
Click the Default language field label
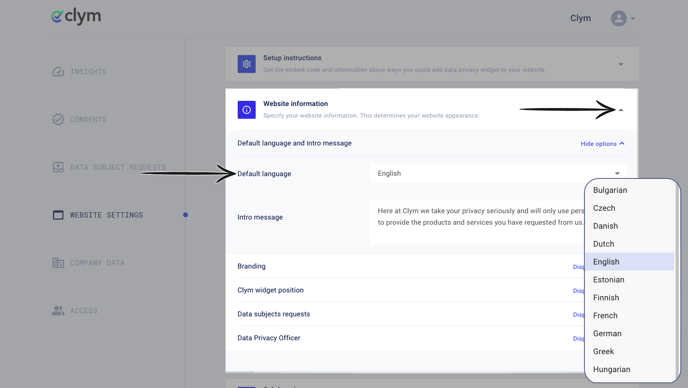pos(264,174)
